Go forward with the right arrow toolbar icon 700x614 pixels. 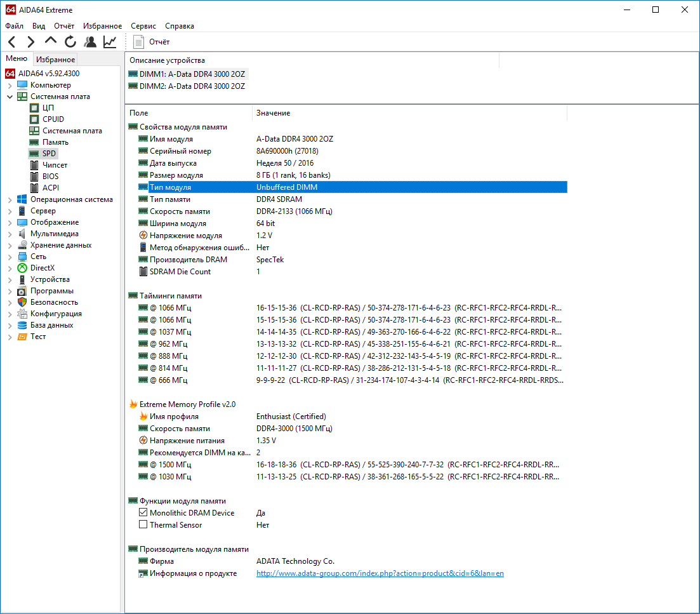pos(31,42)
